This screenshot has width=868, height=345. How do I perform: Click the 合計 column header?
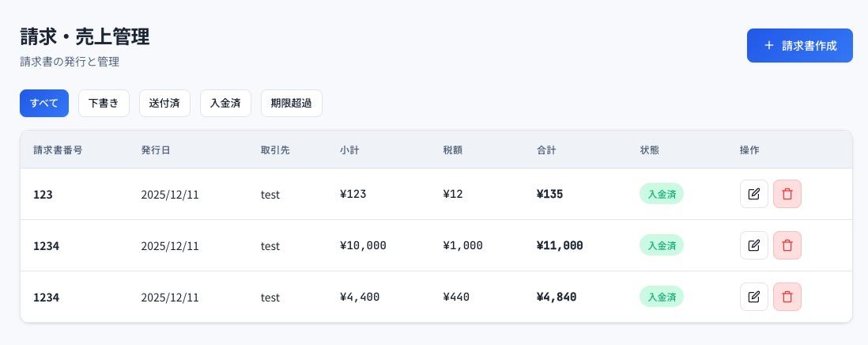tap(546, 150)
